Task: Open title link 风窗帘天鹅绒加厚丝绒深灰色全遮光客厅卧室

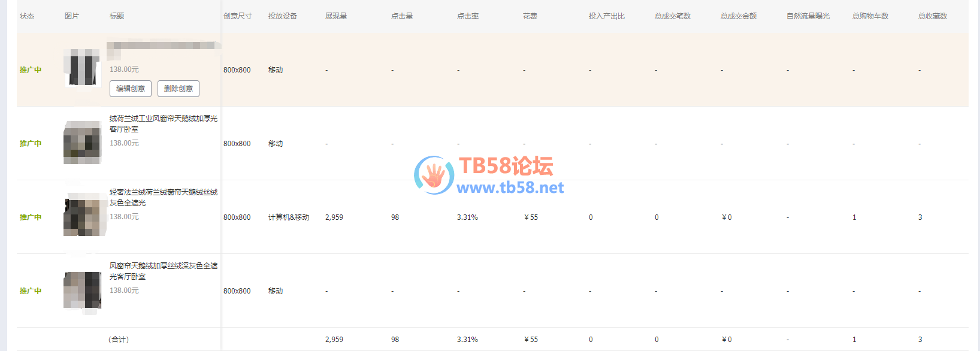Action: click(x=163, y=271)
